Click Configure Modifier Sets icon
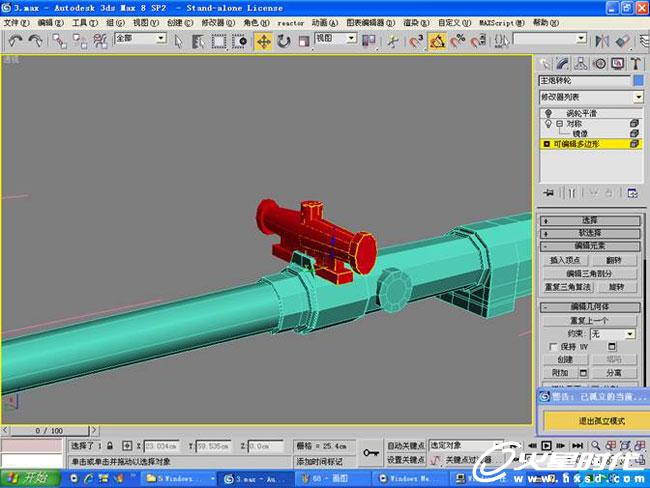This screenshot has width=650, height=488. pos(633,193)
